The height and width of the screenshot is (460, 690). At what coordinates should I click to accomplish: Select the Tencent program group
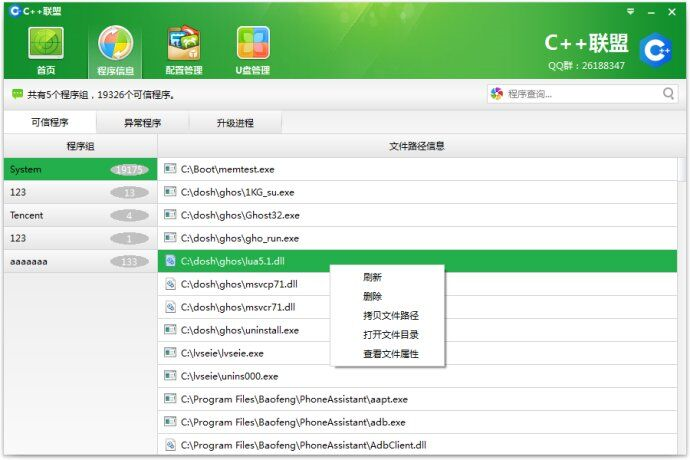click(81, 215)
